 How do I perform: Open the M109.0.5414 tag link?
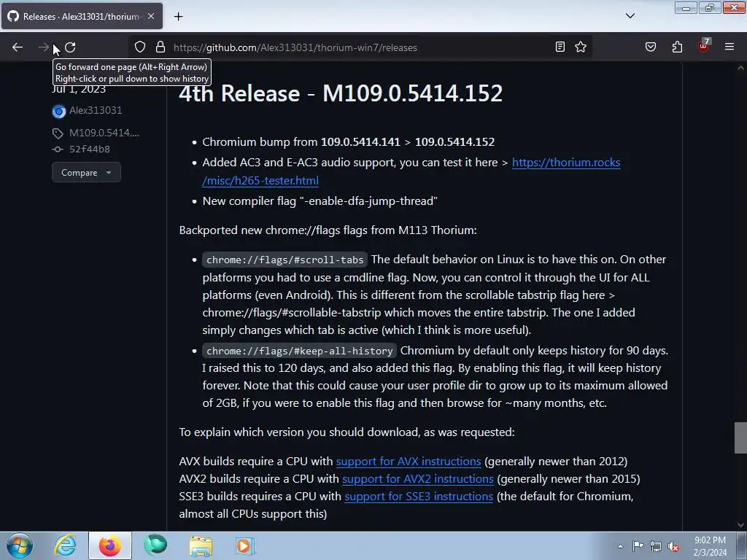(x=104, y=133)
